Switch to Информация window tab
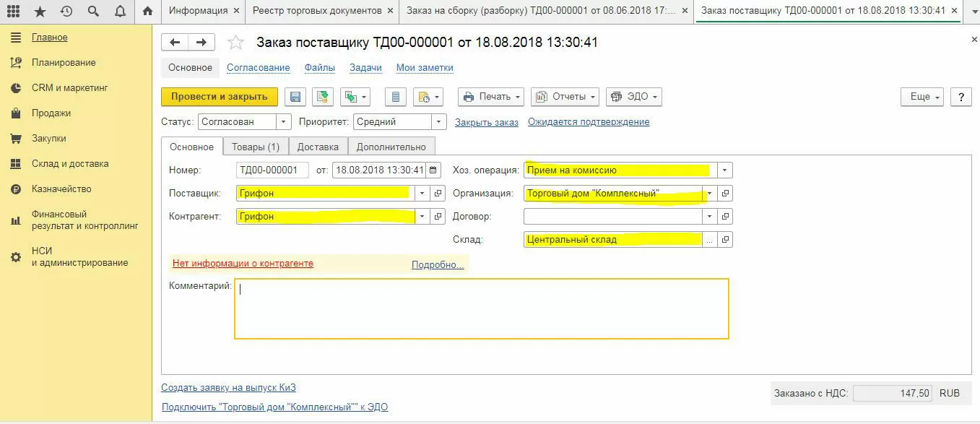Viewport: 980px width, 424px height. pos(198,11)
